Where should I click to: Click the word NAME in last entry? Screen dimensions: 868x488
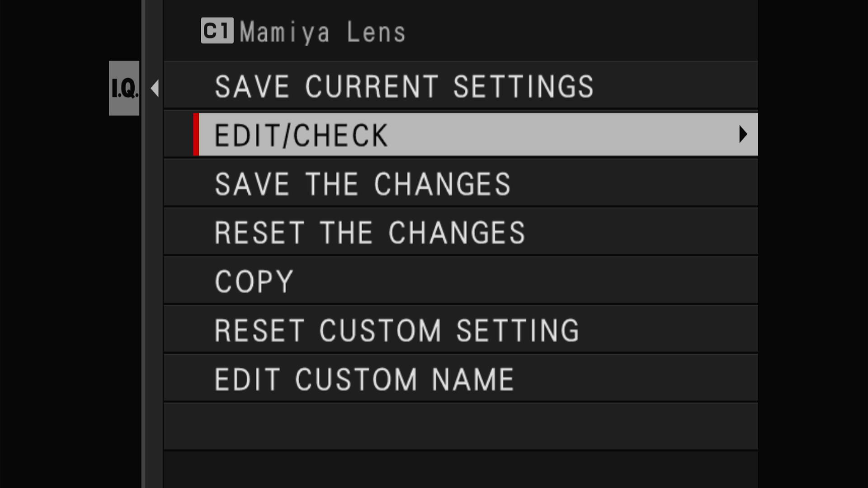click(473, 379)
